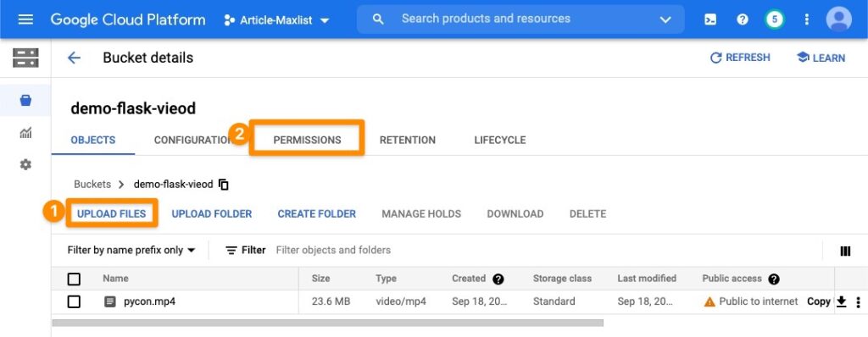The width and height of the screenshot is (868, 337).
Task: Open the hamburger navigation menu
Action: (x=25, y=20)
